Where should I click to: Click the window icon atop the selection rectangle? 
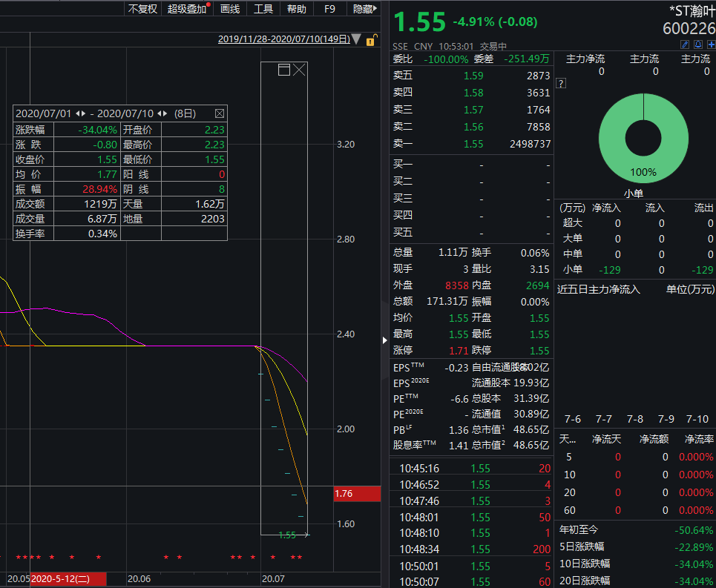coord(283,70)
